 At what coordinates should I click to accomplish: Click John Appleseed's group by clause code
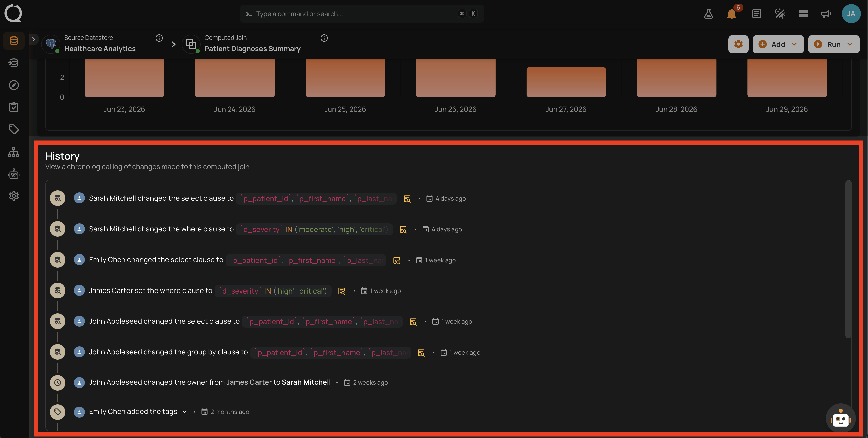pyautogui.click(x=331, y=353)
